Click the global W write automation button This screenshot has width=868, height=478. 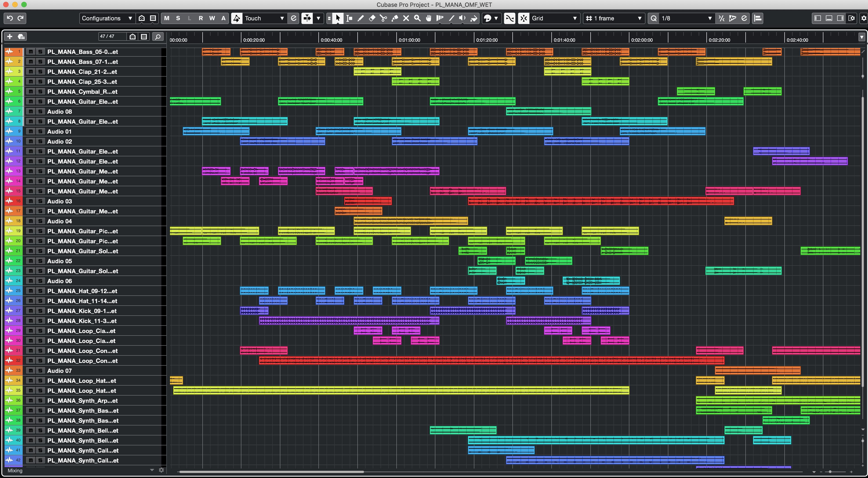tap(212, 18)
